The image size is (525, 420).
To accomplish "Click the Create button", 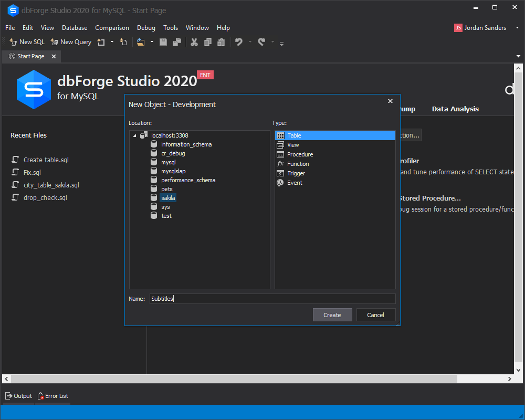I will [x=332, y=315].
